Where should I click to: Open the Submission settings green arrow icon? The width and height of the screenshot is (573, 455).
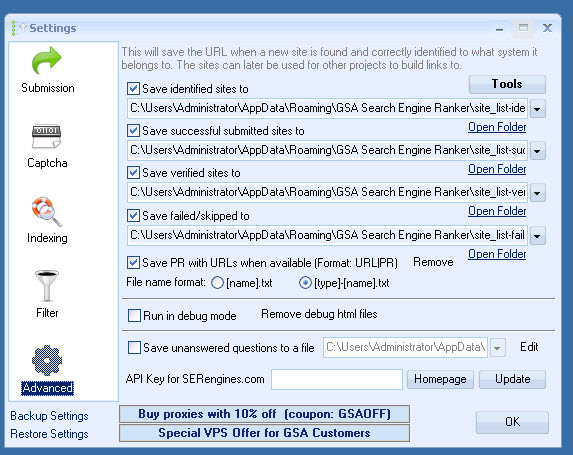pyautogui.click(x=46, y=60)
